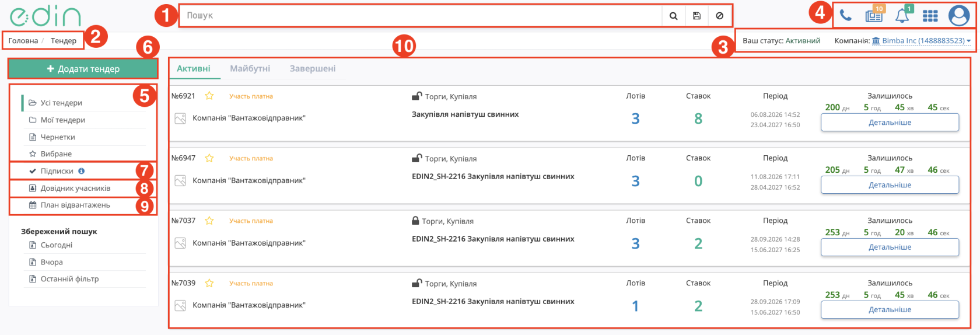This screenshot has width=980, height=335.
Task: Click lots count 1 in tender №7039
Action: [x=635, y=306]
